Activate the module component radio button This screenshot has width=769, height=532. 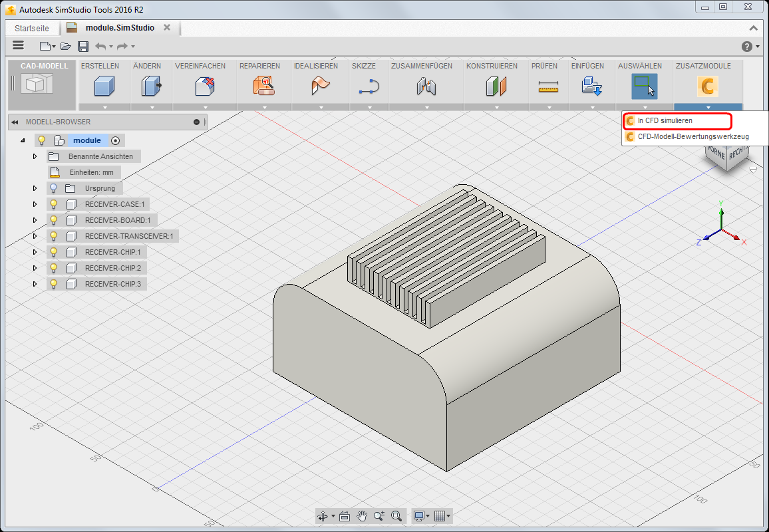[115, 141]
